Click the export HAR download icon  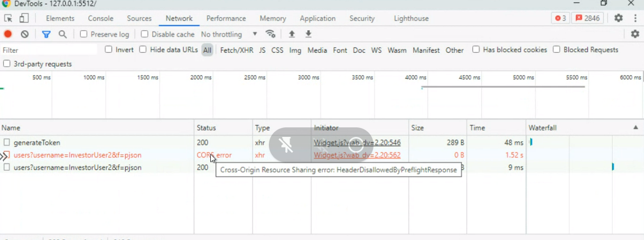(x=309, y=34)
